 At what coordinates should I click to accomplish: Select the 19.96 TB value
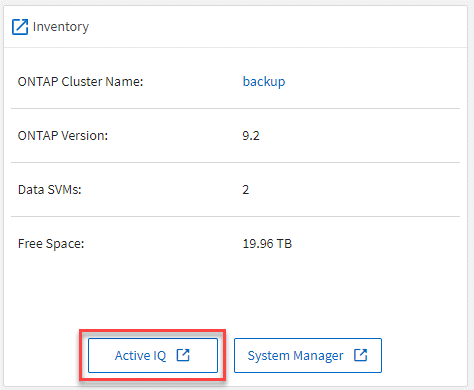pos(267,244)
